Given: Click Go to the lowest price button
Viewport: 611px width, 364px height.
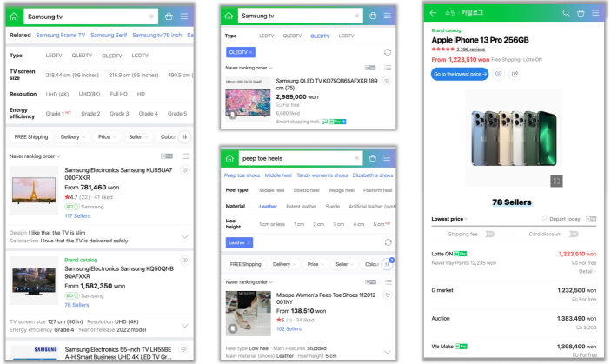Looking at the screenshot, I should click(460, 74).
